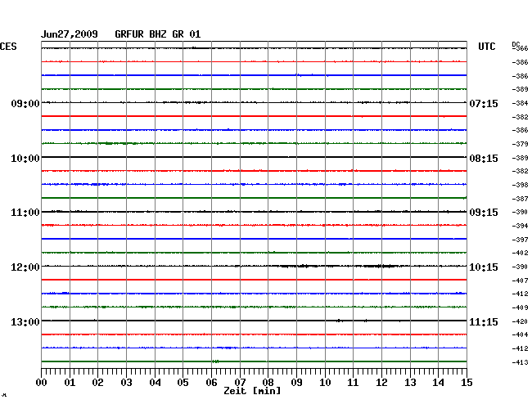
Task: Click the DC offset value -407
Action: click(520, 281)
